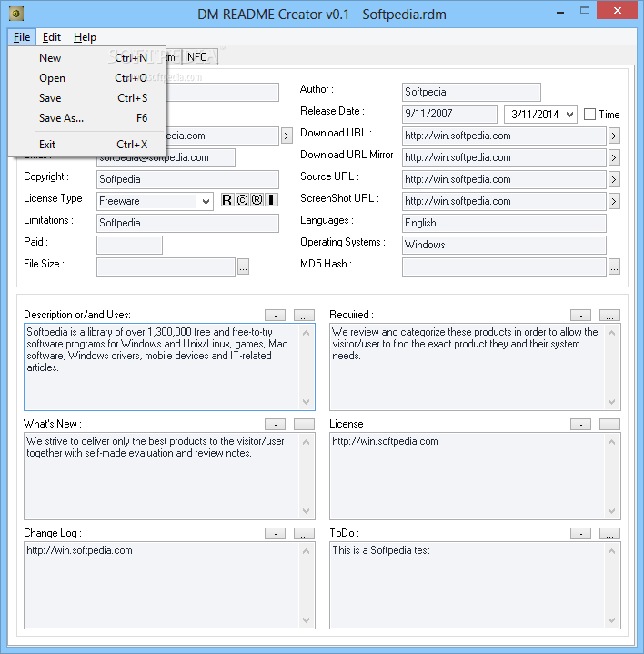644x654 pixels.
Task: Click the empty MD5 Hash field
Action: click(504, 267)
